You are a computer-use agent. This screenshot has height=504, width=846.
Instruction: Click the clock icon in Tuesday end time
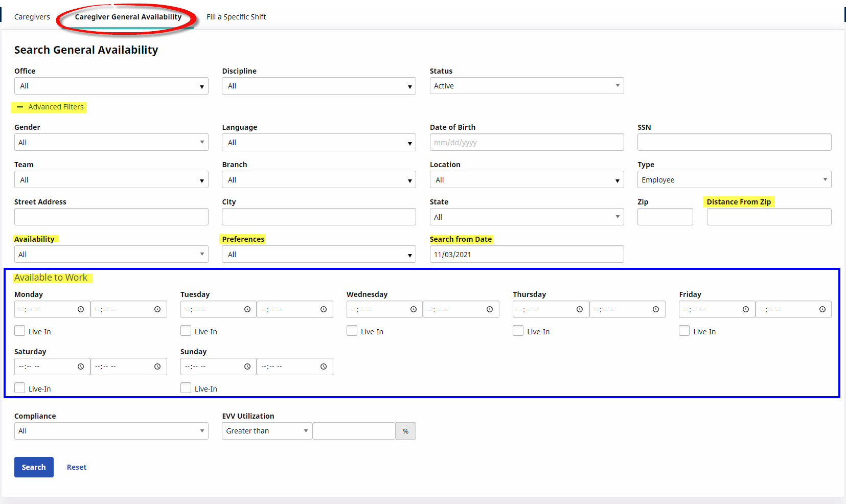click(324, 309)
